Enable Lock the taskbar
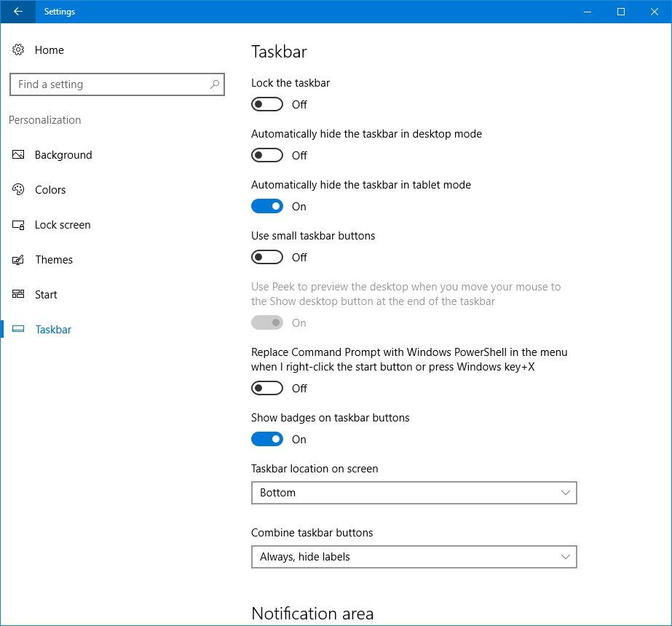The height and width of the screenshot is (626, 672). pyautogui.click(x=266, y=104)
